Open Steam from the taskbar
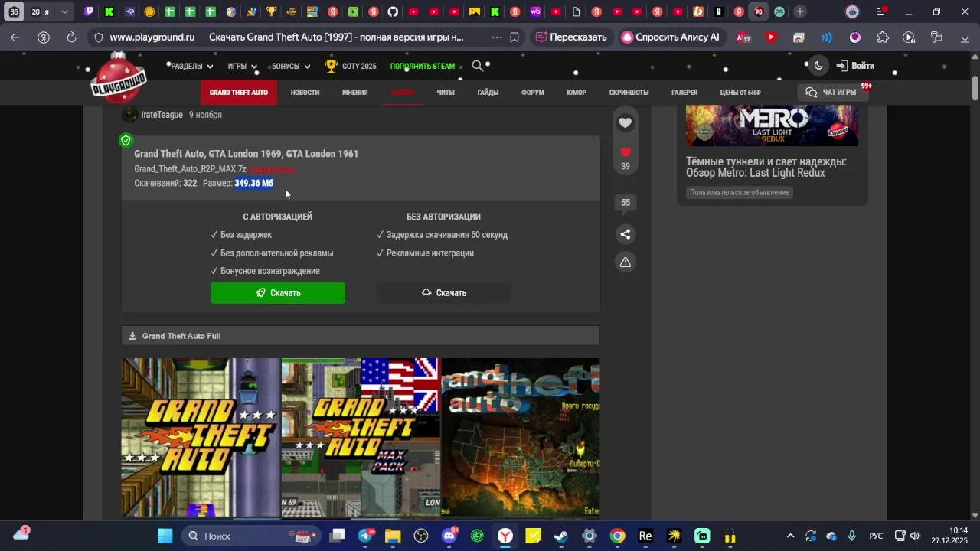The height and width of the screenshot is (551, 980). coord(561,536)
